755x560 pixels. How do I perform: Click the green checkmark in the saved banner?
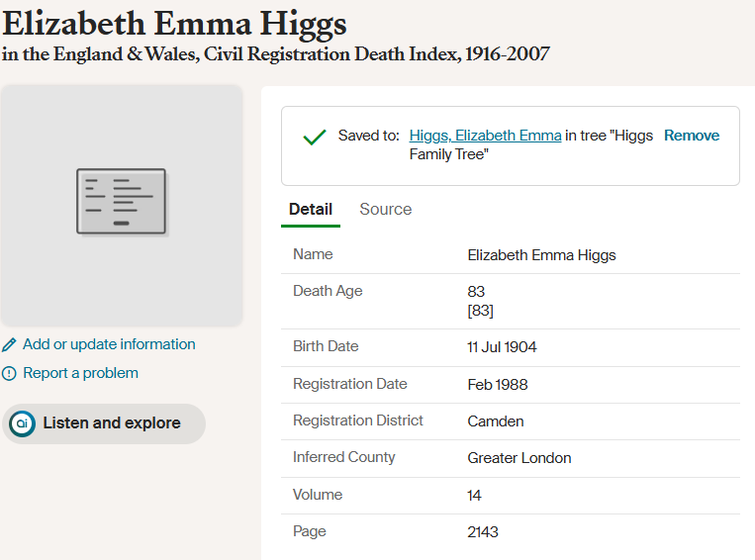point(315,138)
